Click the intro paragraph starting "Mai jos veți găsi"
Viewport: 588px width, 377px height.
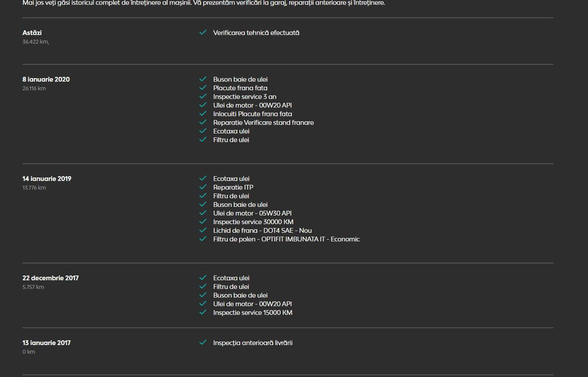click(204, 3)
